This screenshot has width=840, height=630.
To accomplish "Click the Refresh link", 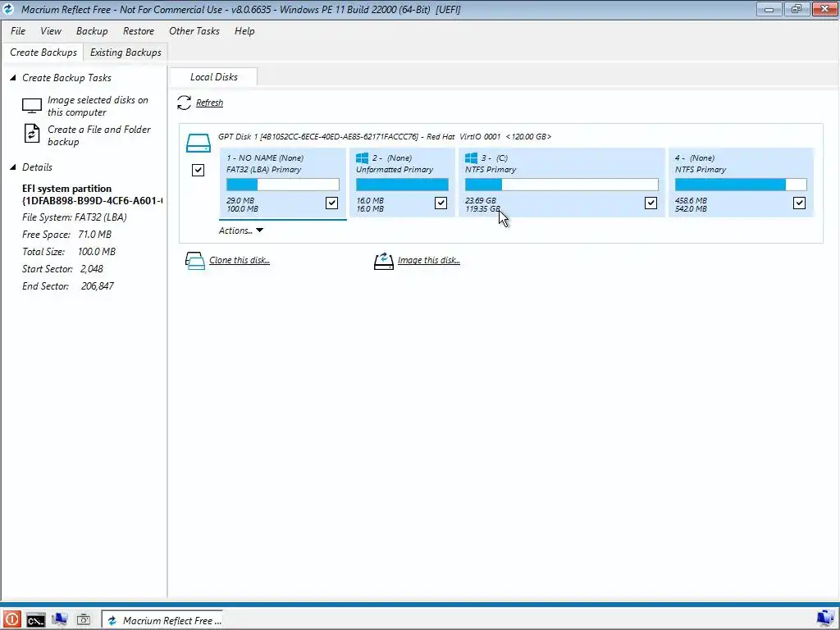I will click(209, 103).
